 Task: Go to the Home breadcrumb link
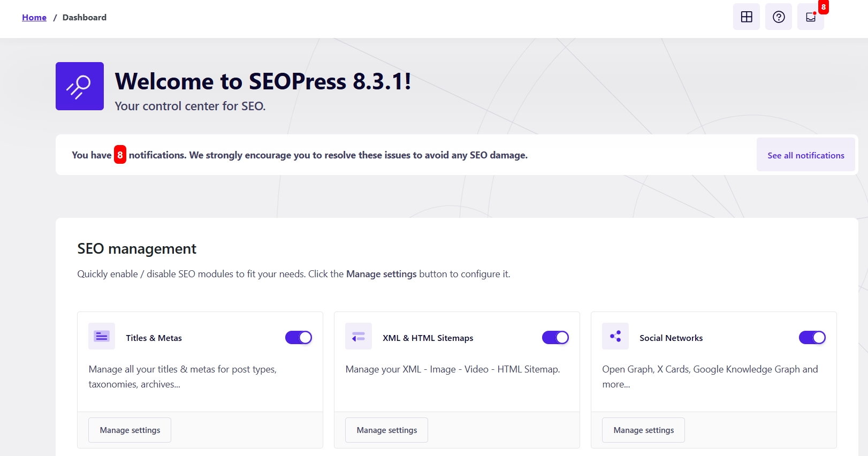click(x=34, y=17)
